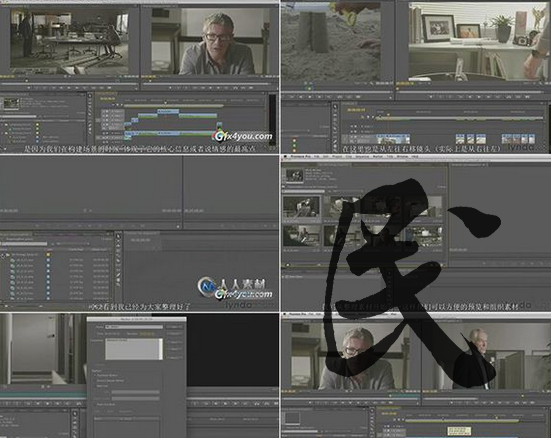Click the sand footage in the Source monitor
This screenshot has width=551, height=438.
tap(331, 42)
